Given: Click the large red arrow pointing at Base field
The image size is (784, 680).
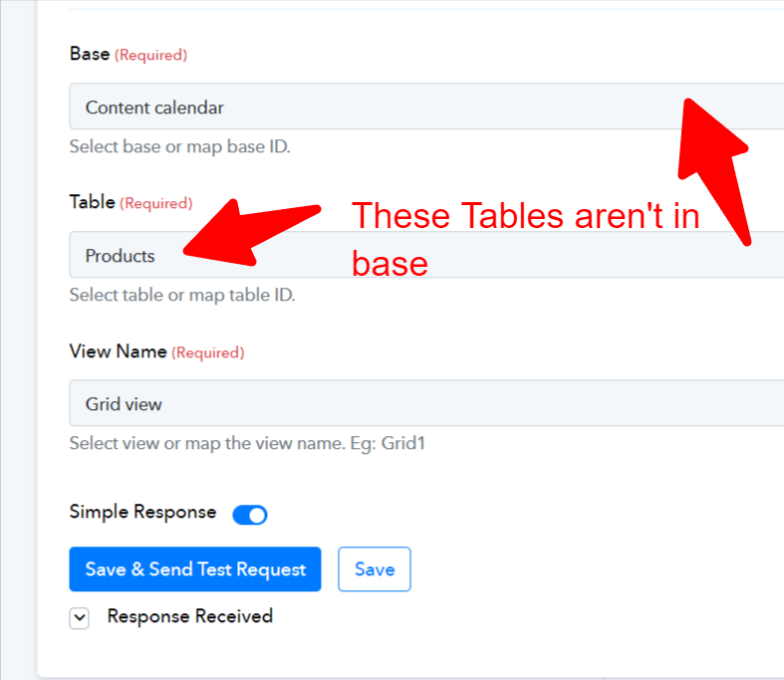Looking at the screenshot, I should (713, 171).
